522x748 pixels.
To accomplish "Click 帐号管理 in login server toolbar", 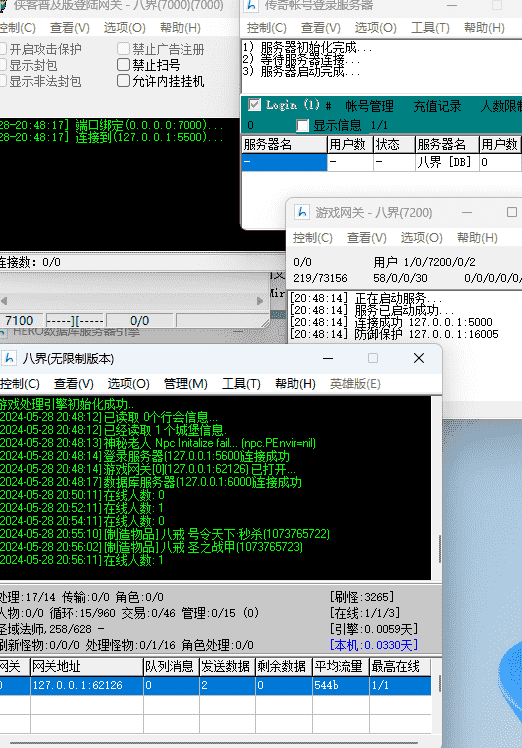I will [x=369, y=106].
